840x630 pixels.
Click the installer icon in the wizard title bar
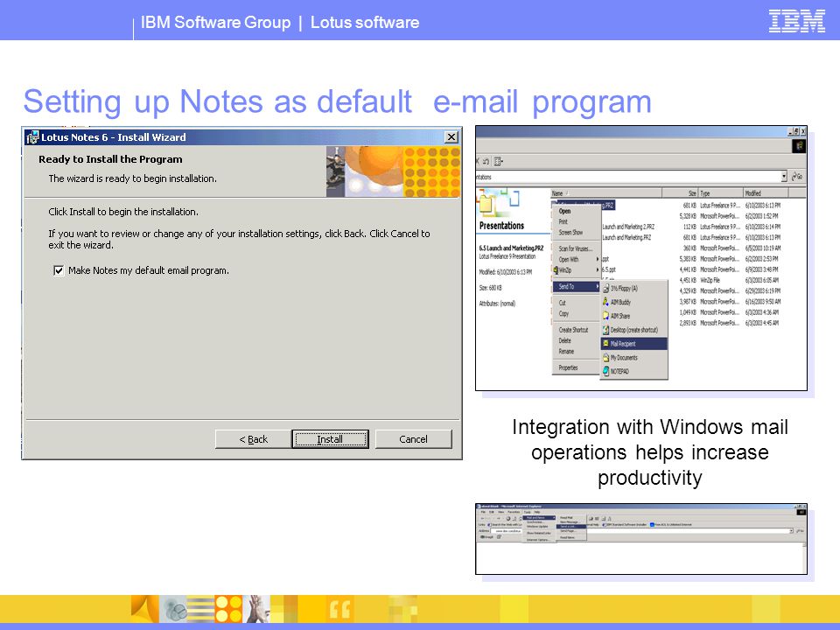click(32, 137)
